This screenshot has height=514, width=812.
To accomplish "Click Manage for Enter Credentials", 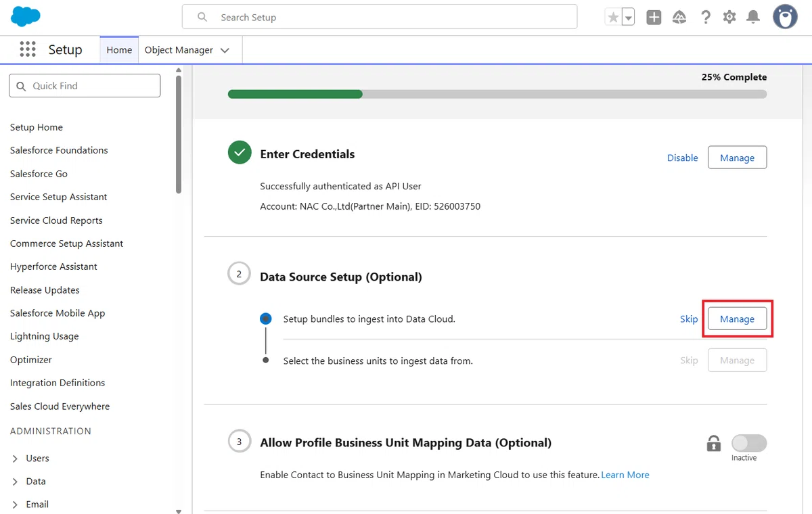I will point(737,158).
